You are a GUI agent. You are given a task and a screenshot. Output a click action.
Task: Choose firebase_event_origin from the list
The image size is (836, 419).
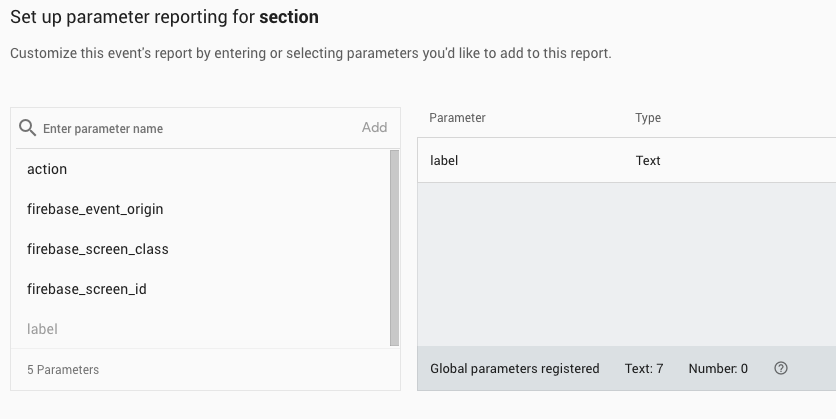coord(95,209)
